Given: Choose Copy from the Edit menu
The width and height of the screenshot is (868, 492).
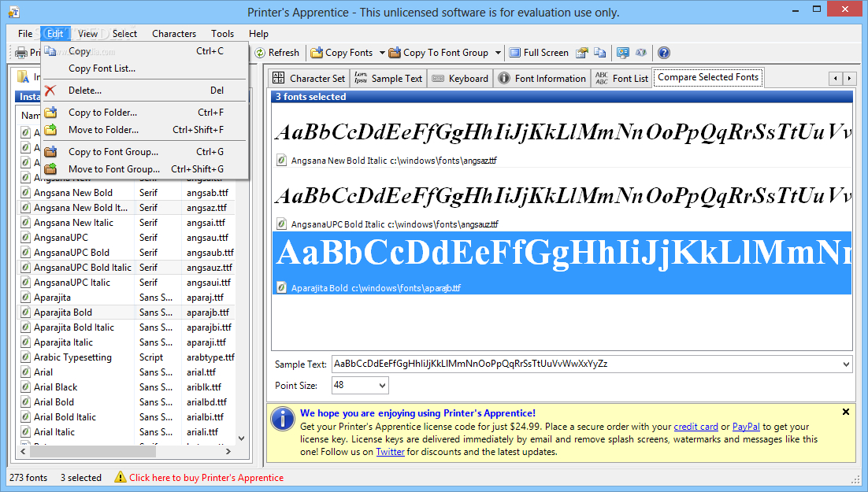Looking at the screenshot, I should [x=144, y=51].
